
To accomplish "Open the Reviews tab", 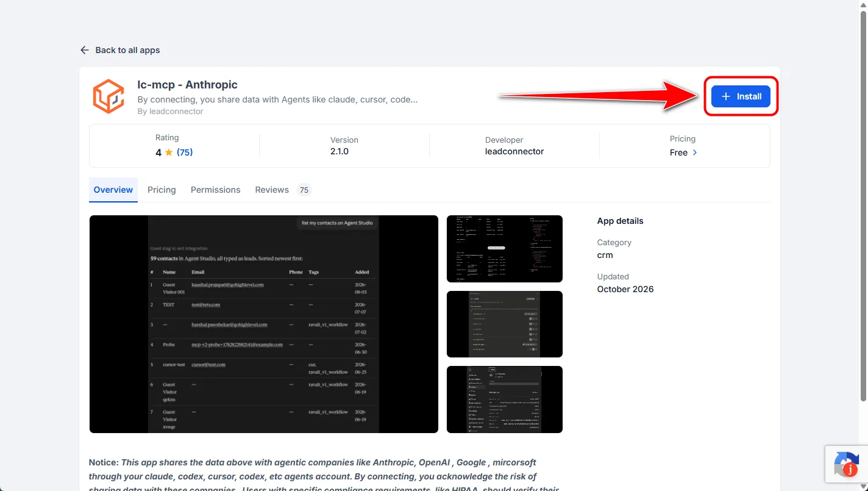I will tap(272, 190).
